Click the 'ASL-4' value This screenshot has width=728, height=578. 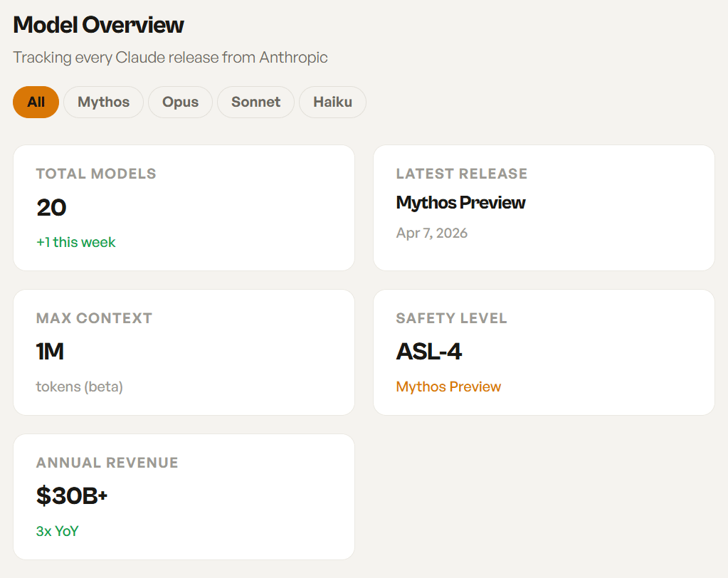pos(429,352)
